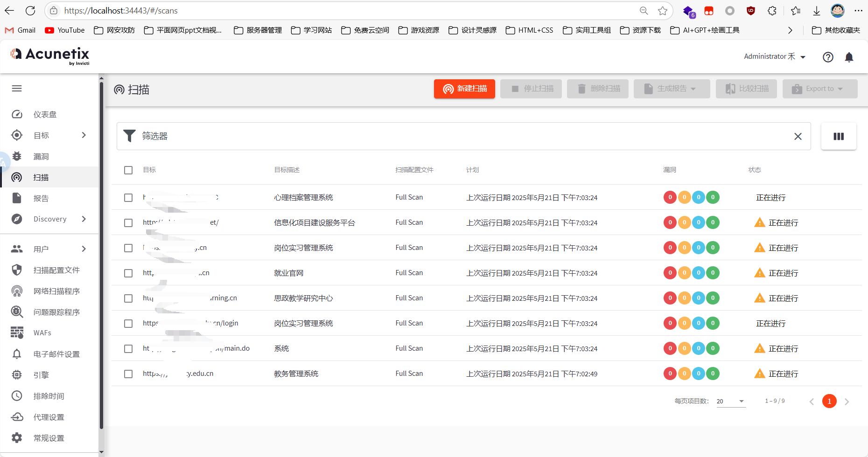Go to page 1 in pagination
Image resolution: width=868 pixels, height=457 pixels.
(829, 401)
